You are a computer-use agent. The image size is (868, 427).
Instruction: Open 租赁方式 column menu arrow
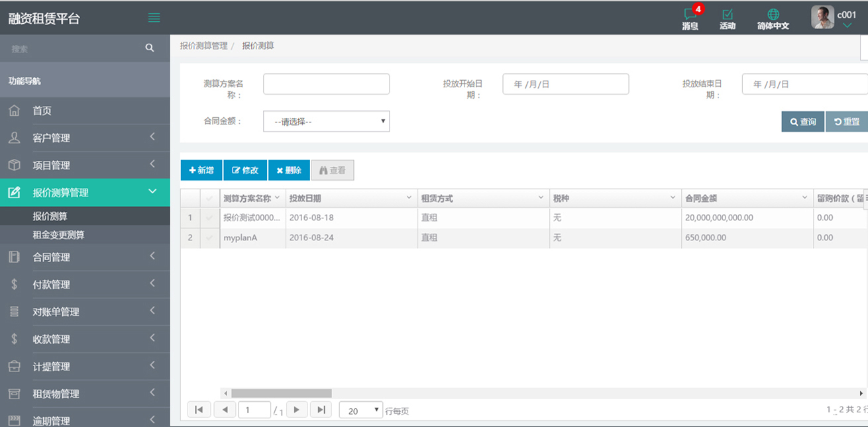(541, 198)
